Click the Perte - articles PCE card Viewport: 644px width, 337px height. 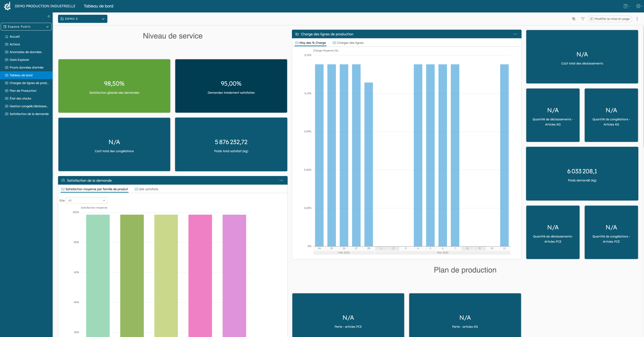pos(348,315)
